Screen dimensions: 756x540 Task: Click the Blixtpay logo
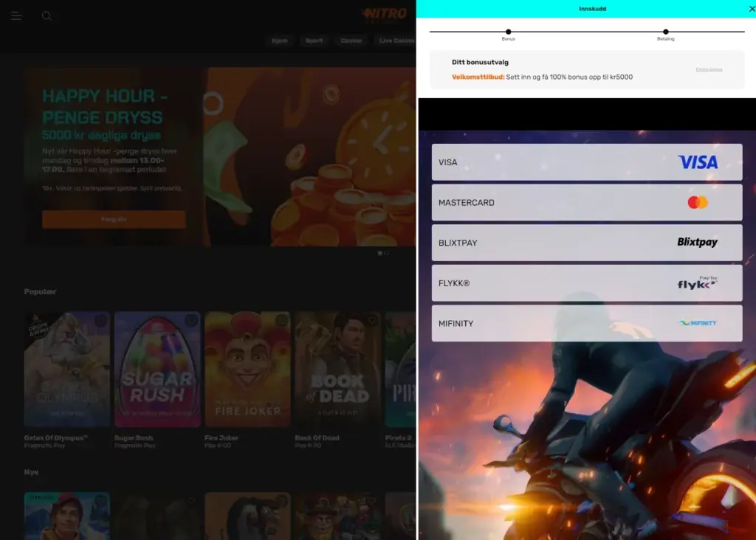tap(697, 242)
